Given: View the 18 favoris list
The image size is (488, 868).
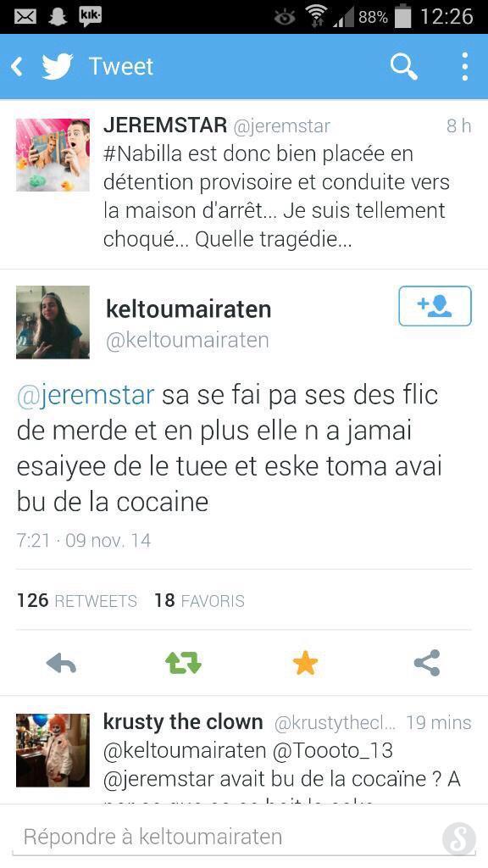Looking at the screenshot, I should (199, 601).
